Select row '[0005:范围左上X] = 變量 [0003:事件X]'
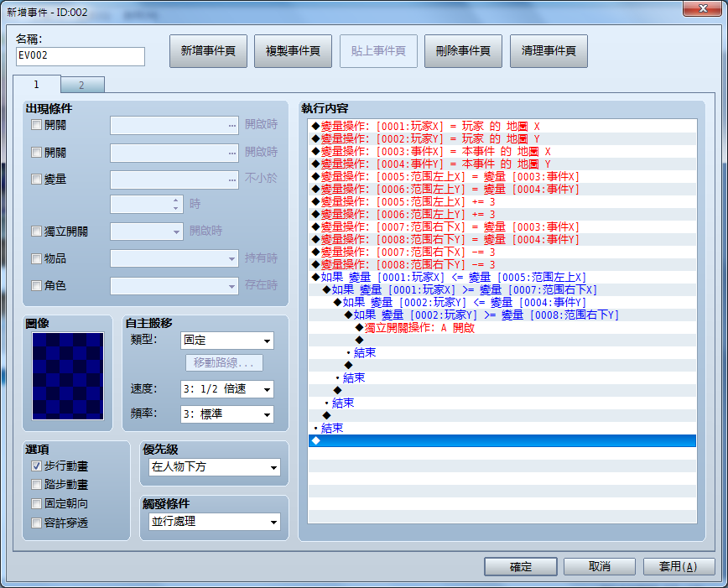 click(502, 176)
